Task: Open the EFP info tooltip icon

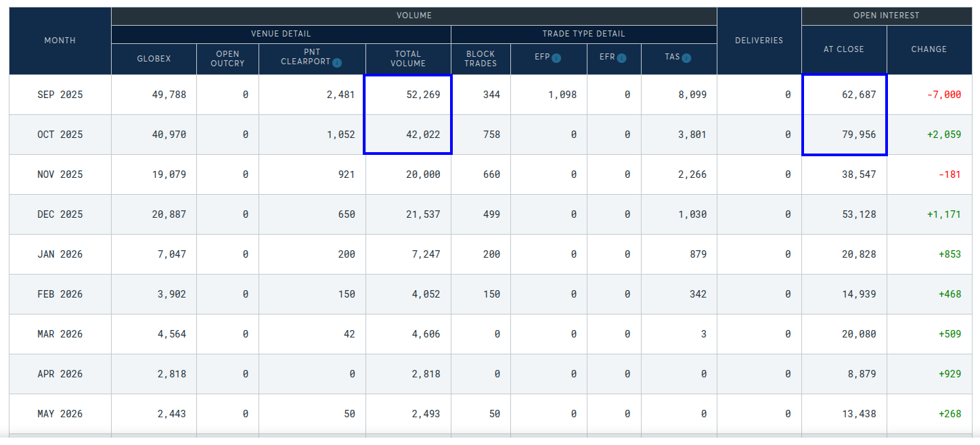Action: (x=556, y=58)
